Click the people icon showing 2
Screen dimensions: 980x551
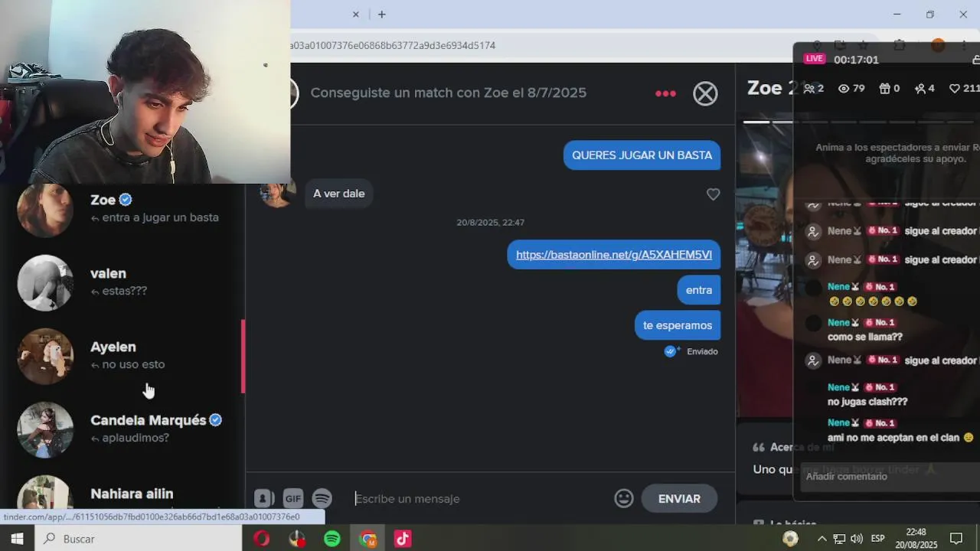tap(813, 89)
